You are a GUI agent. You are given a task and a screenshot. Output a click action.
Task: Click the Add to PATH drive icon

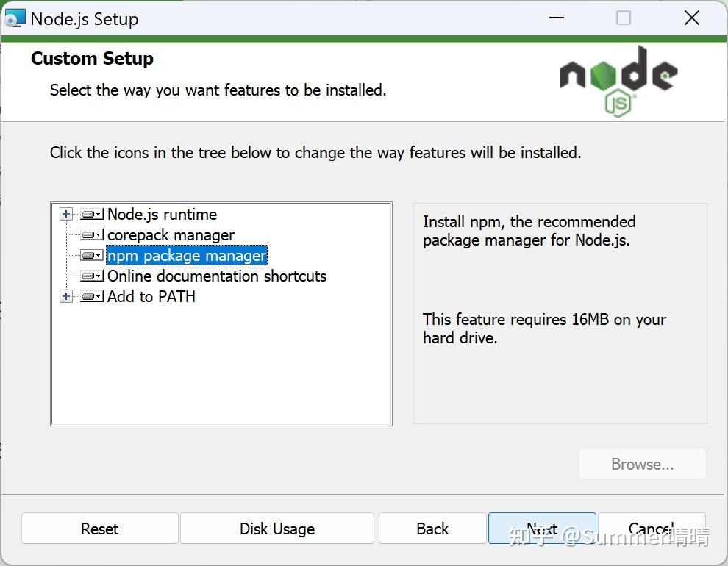click(x=91, y=297)
